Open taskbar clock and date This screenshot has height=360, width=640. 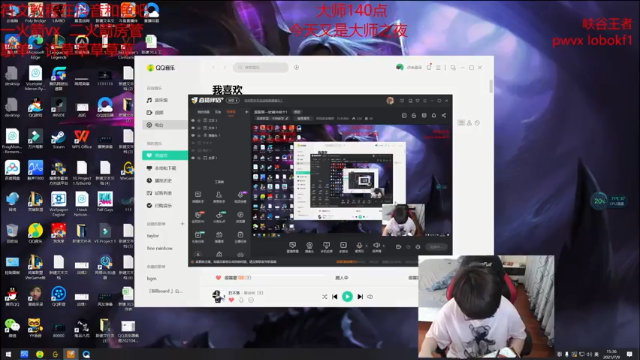coord(612,354)
